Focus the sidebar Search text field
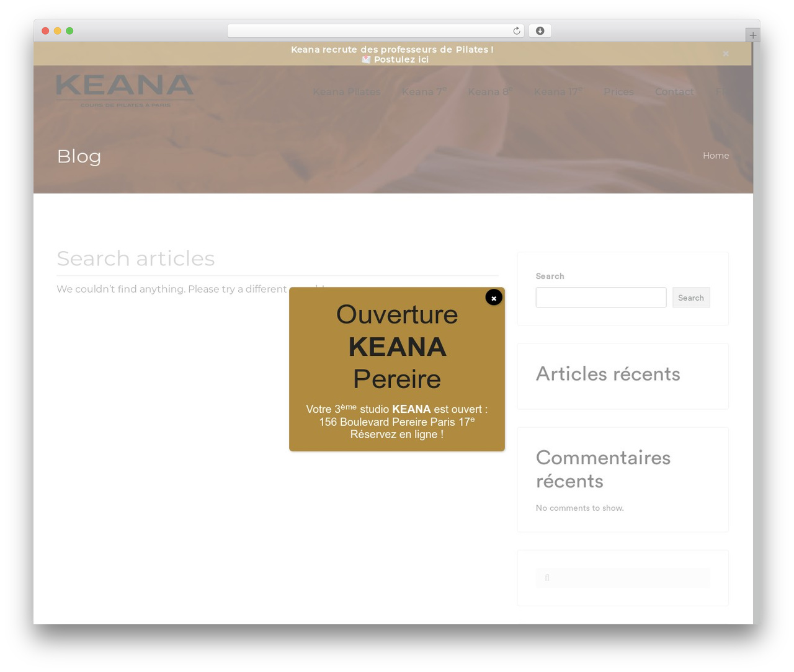Screen dimensions: 794x672 tap(601, 298)
